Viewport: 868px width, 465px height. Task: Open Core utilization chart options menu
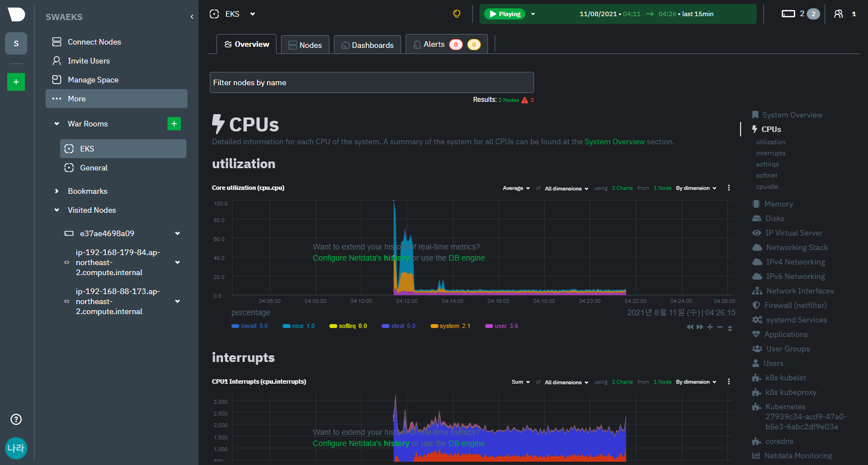(729, 188)
